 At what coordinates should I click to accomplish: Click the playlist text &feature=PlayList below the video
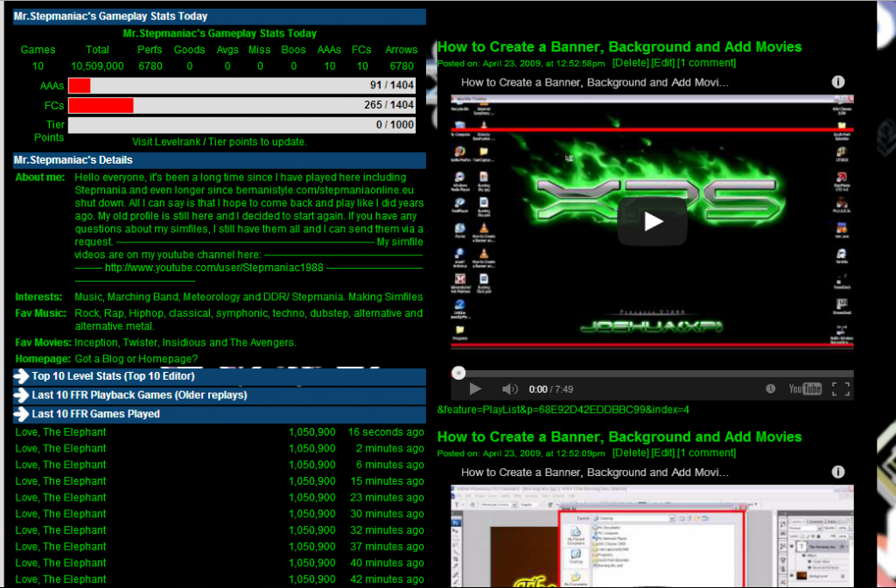click(563, 409)
